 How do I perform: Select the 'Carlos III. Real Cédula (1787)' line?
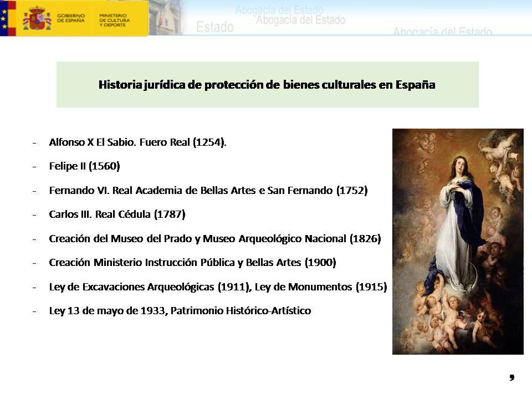117,214
